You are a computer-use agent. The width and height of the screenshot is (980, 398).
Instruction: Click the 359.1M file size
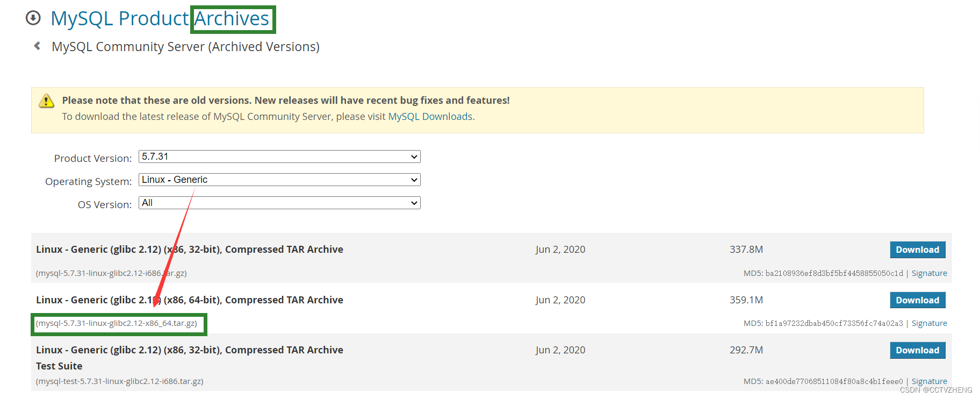point(746,300)
